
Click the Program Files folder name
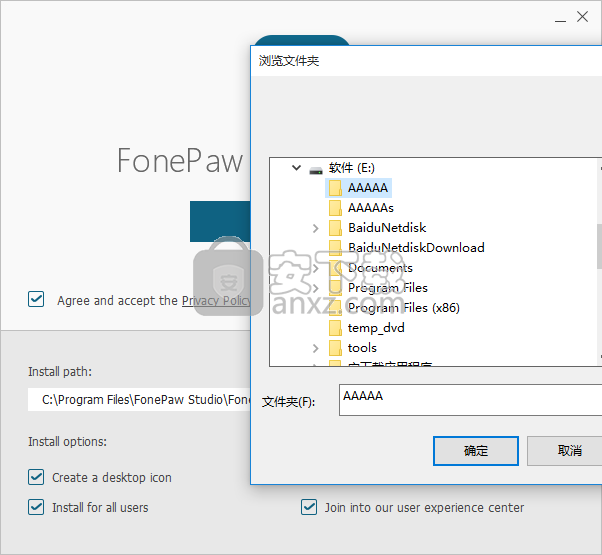click(x=388, y=288)
